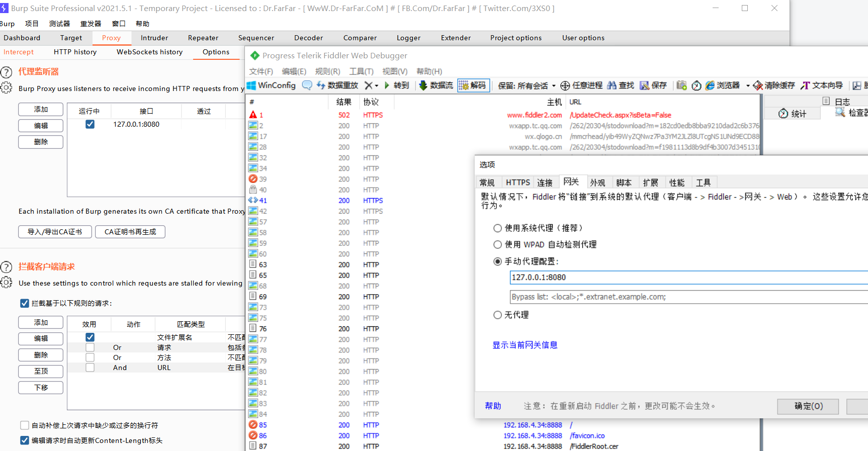Click the 文本向导 text wizard button
Screen dimensions: 868x451
822,85
